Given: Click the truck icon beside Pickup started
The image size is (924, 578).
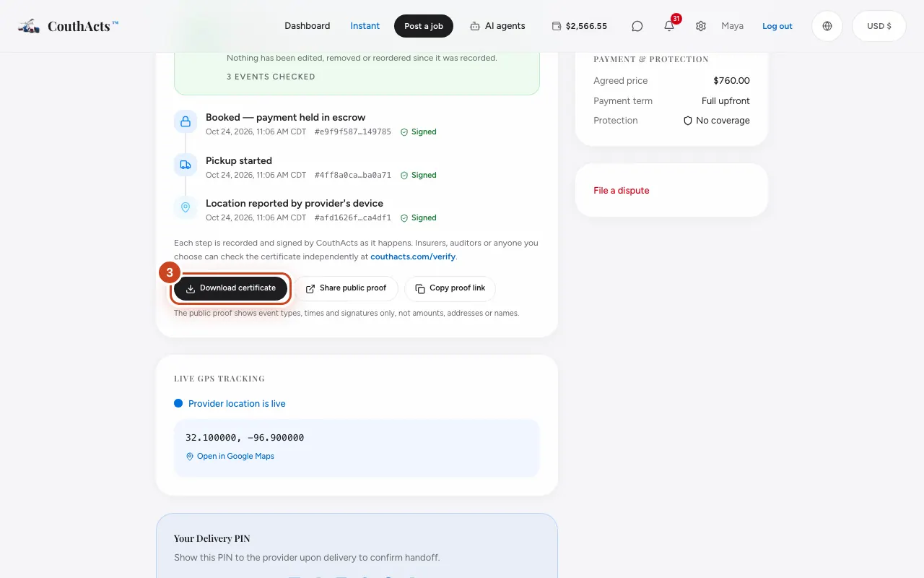Looking at the screenshot, I should pyautogui.click(x=186, y=165).
